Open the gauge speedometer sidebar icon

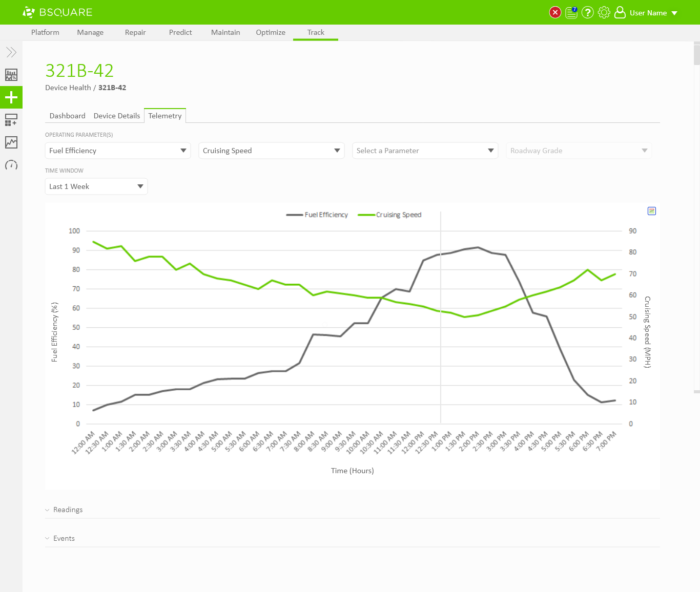click(x=11, y=165)
